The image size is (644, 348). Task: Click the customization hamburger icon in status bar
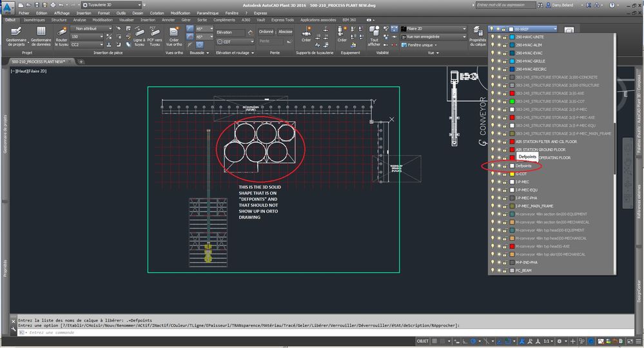point(639,342)
